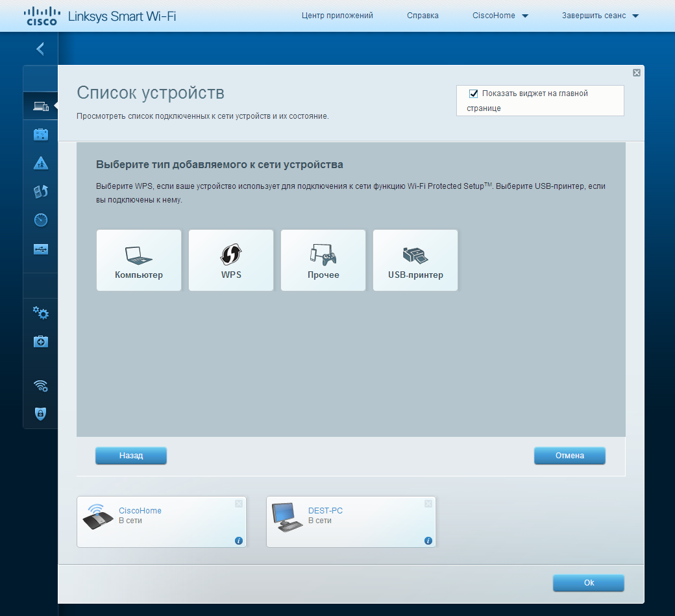Image resolution: width=675 pixels, height=616 pixels.
Task: Open the Справка help menu
Action: [x=423, y=16]
